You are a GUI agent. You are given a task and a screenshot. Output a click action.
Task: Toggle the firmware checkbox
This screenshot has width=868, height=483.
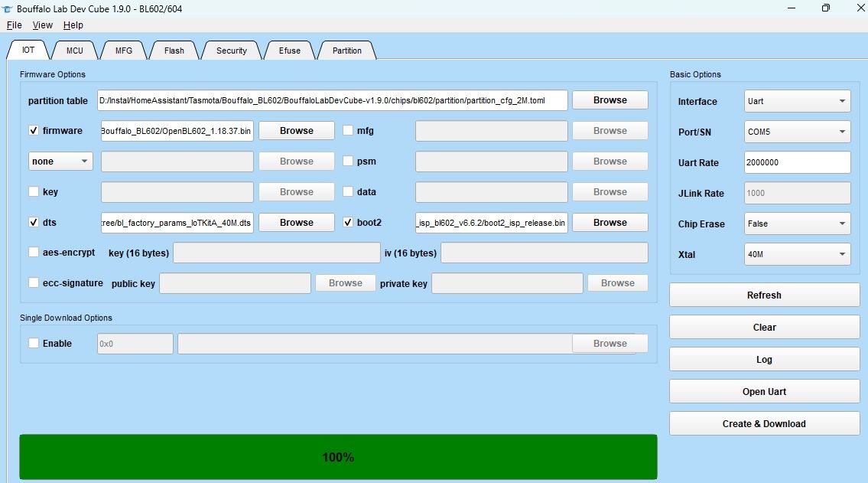pyautogui.click(x=34, y=131)
